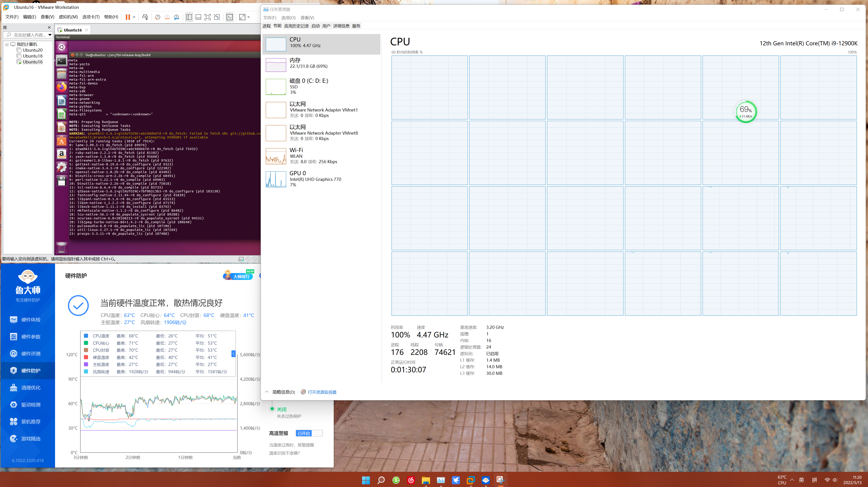Image resolution: width=868 pixels, height=487 pixels.
Task: Click the stretch guest display icon
Action: point(242,17)
